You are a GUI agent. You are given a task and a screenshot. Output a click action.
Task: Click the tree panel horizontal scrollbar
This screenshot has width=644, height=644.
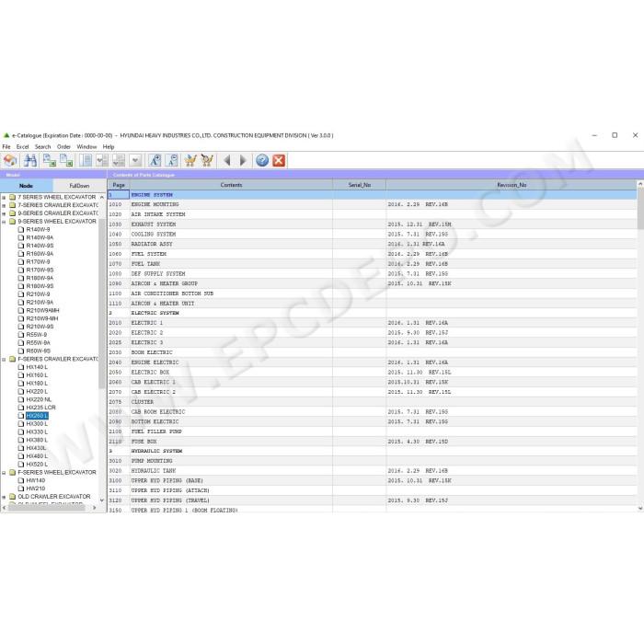(46, 508)
